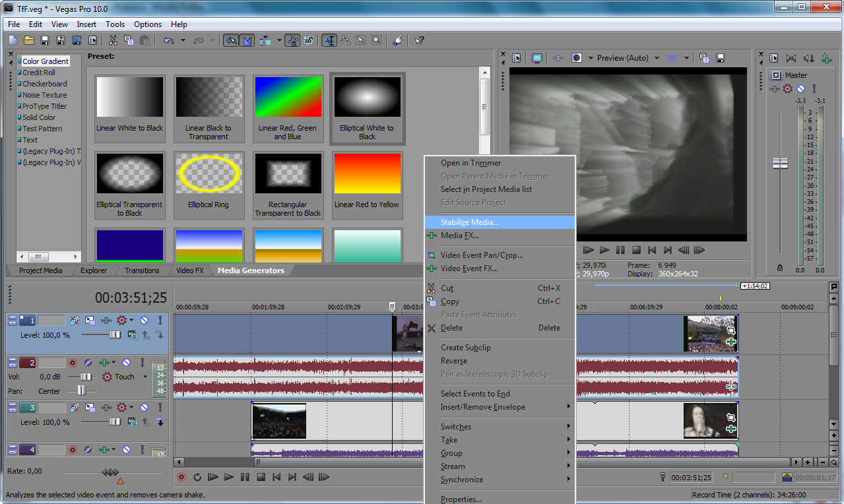Select Credit Roll generator in list
The height and width of the screenshot is (504, 844).
point(39,73)
